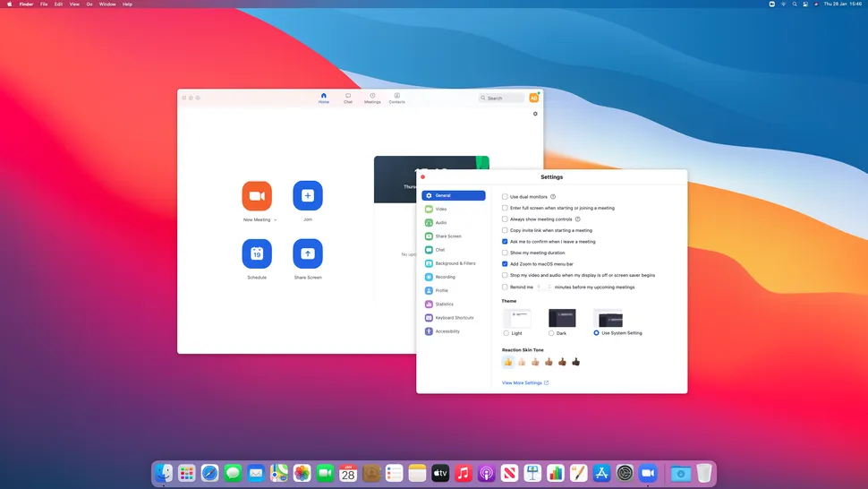Screen dimensions: 868x489
Task: Open the View menu in menu bar
Action: coord(74,4)
